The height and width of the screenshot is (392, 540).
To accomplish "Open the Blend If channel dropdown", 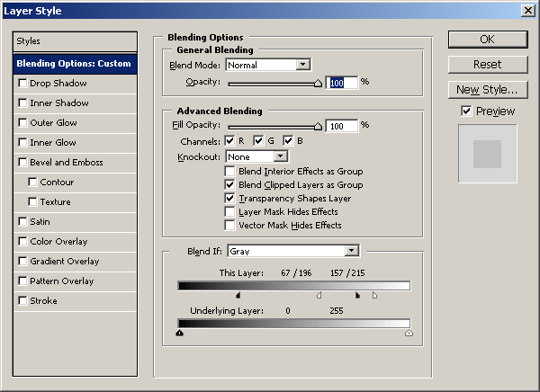I will click(292, 251).
